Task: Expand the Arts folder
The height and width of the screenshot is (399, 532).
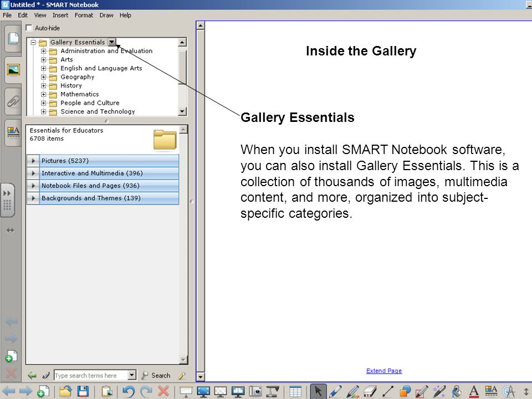Action: pos(43,60)
